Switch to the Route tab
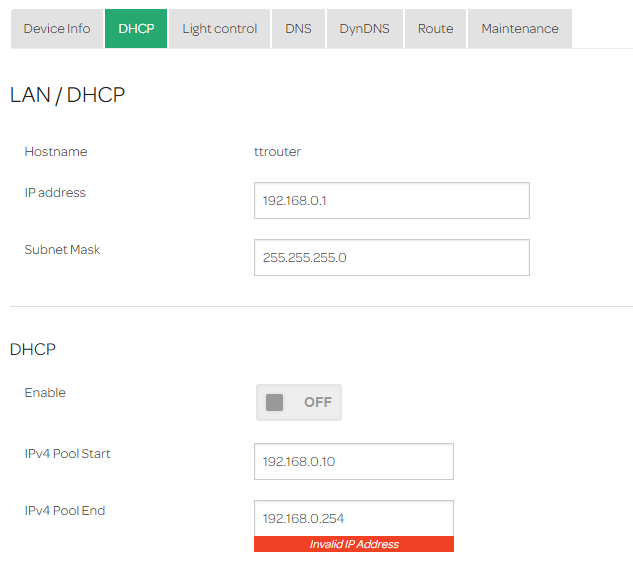 coord(435,29)
